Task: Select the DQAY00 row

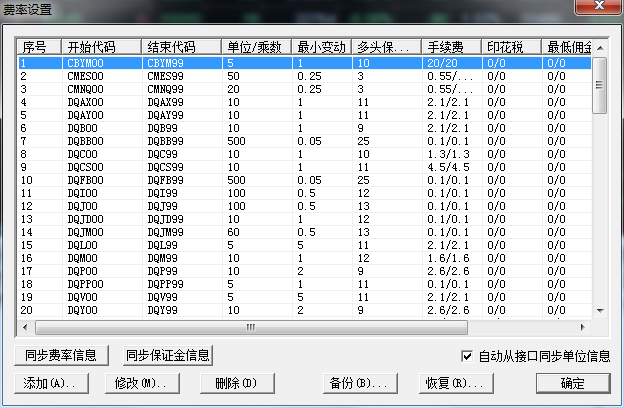Action: [x=304, y=115]
